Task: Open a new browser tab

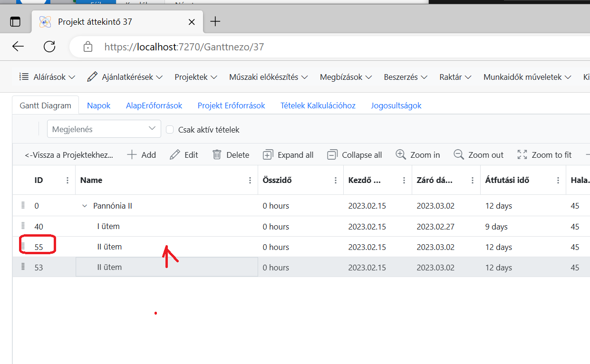Action: point(215,21)
